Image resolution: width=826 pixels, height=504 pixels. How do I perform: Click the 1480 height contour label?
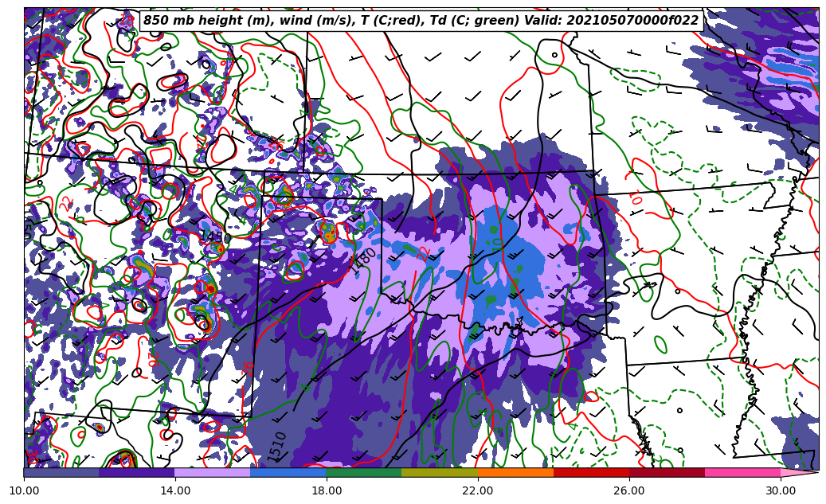364,260
